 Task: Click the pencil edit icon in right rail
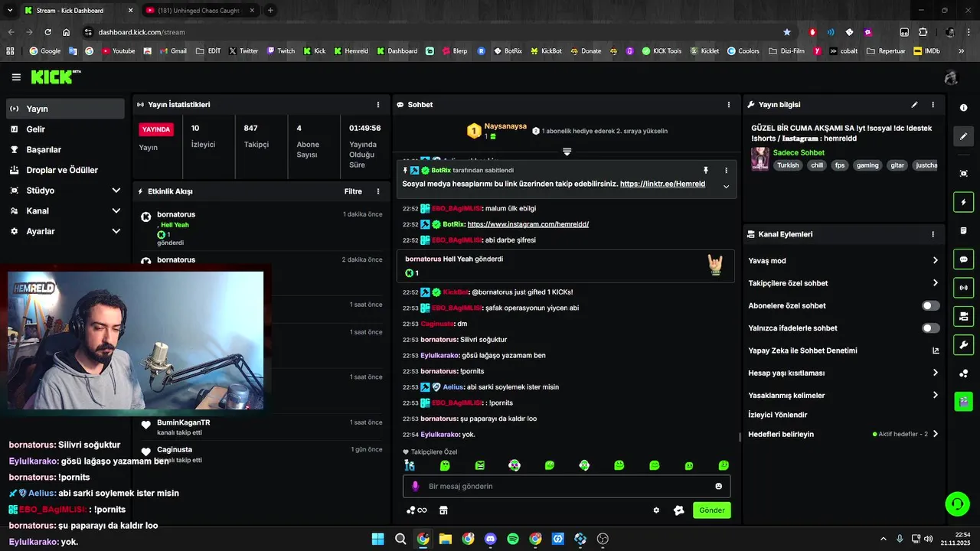(x=964, y=136)
